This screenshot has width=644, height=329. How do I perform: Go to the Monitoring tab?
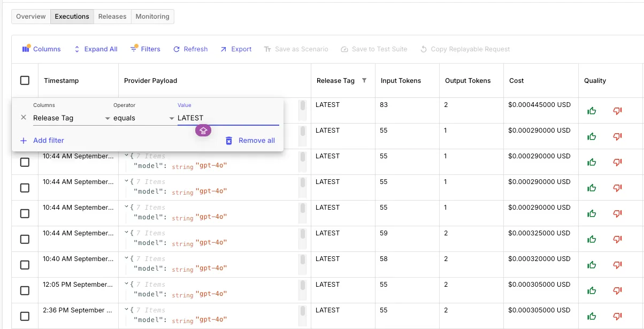tap(152, 17)
